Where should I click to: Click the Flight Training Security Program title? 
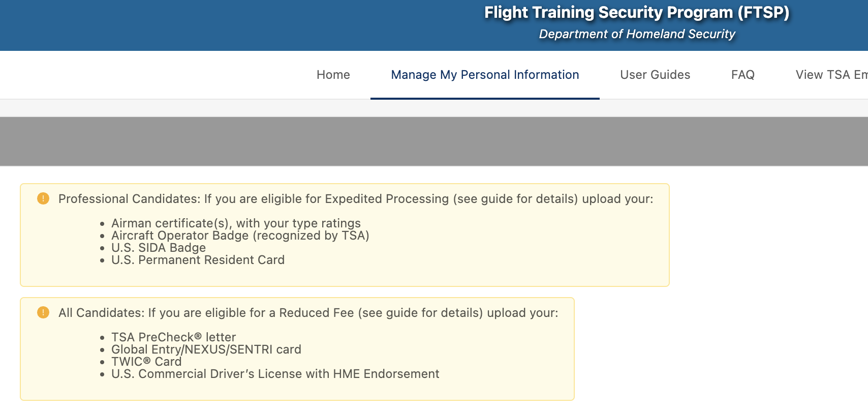(x=636, y=12)
